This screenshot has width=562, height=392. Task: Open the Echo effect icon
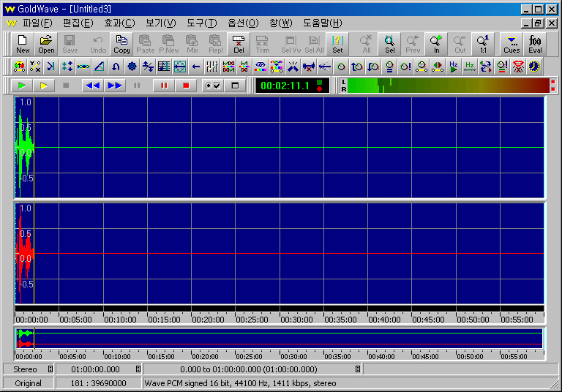[51, 67]
